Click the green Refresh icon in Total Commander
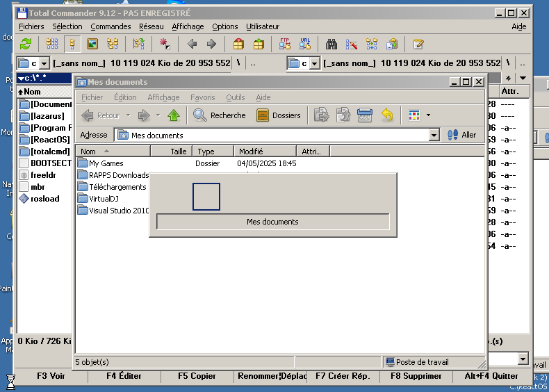The image size is (549, 392). pyautogui.click(x=26, y=44)
